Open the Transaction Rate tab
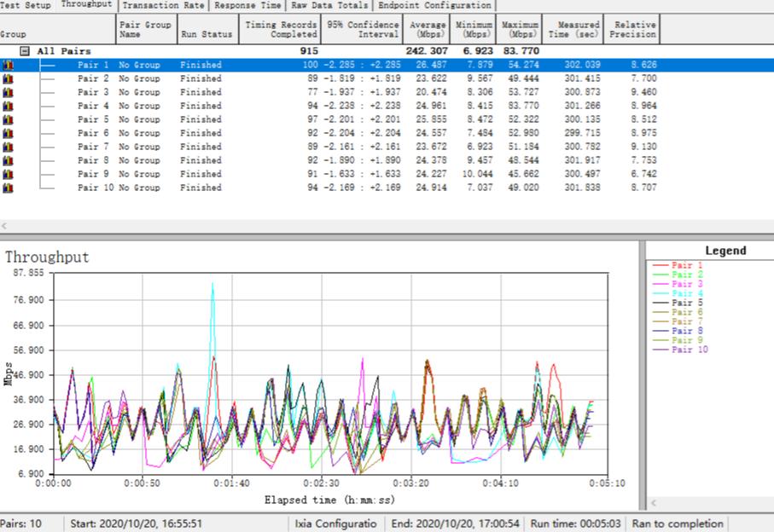 162,5
